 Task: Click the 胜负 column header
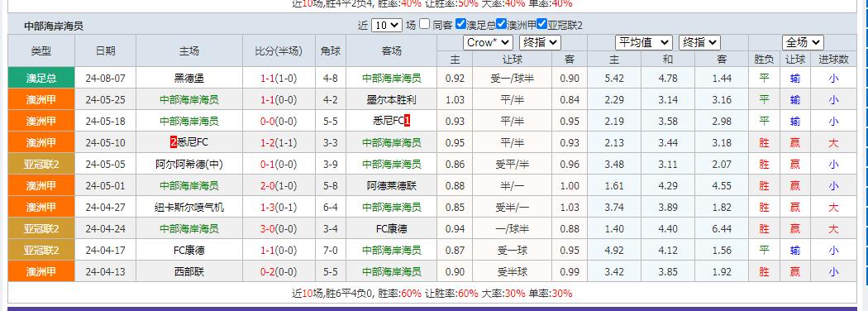click(x=764, y=60)
